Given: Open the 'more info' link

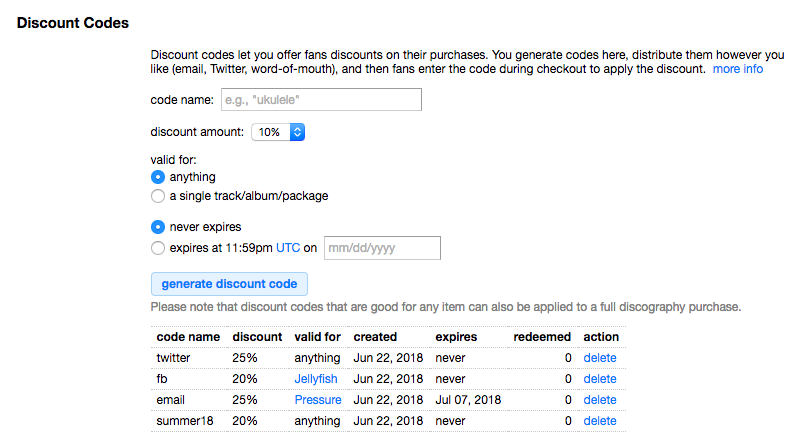Looking at the screenshot, I should [738, 69].
